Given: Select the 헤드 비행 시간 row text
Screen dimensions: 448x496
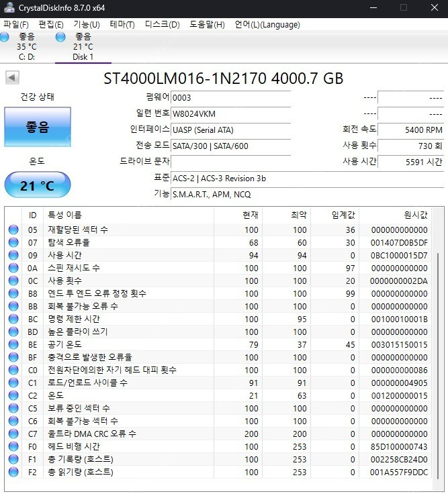Looking at the screenshot, I should (x=74, y=446).
